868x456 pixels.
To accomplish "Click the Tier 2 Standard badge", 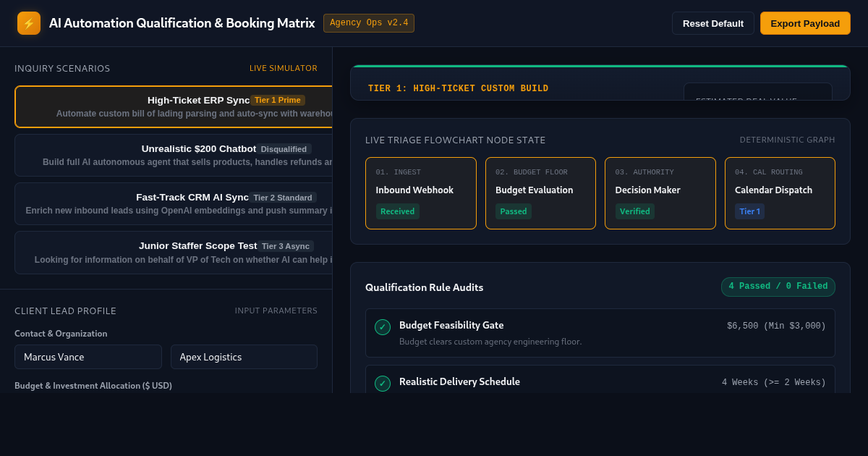I will click(x=283, y=198).
